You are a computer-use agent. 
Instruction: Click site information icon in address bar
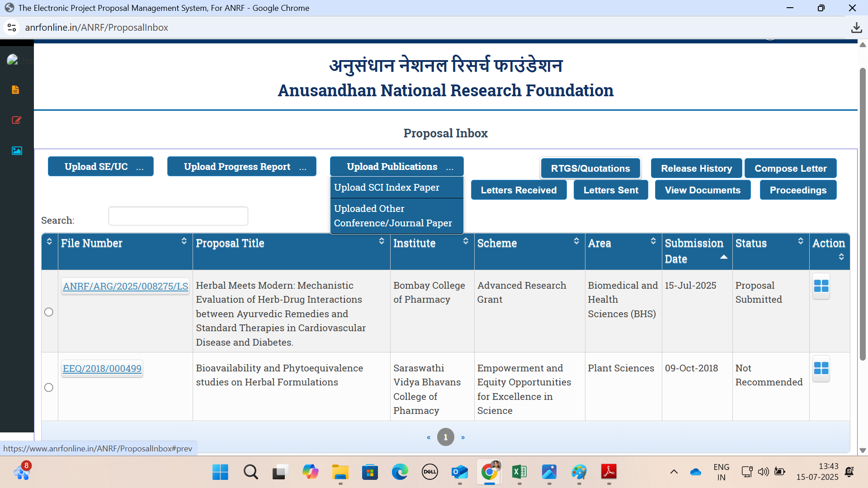pyautogui.click(x=12, y=28)
